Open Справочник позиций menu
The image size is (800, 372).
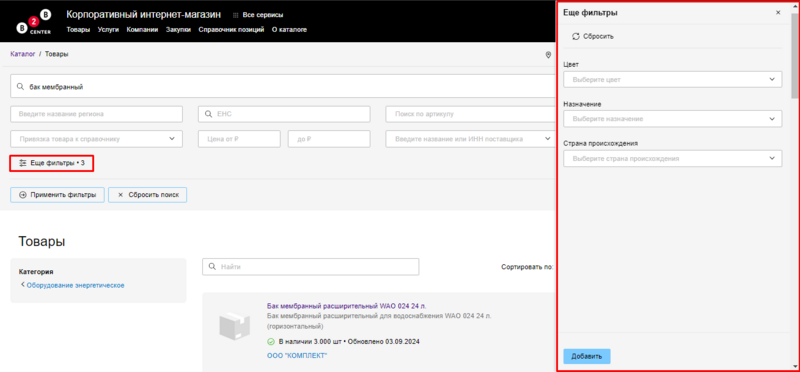(231, 30)
